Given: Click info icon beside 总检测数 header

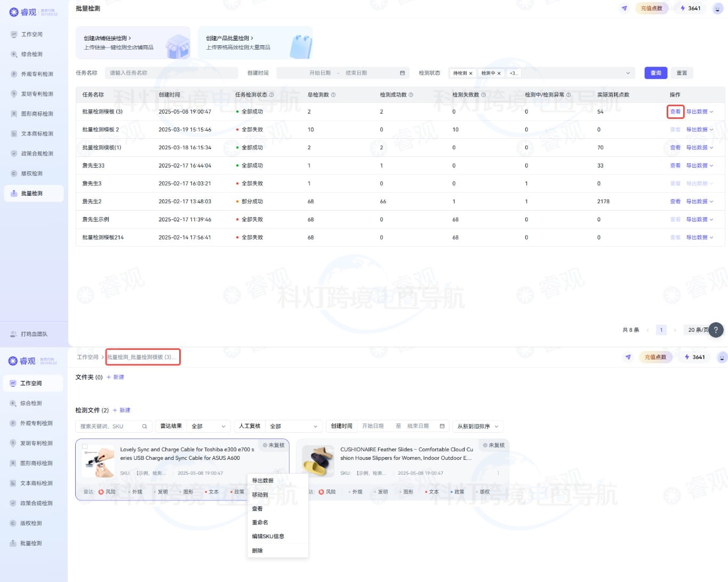Looking at the screenshot, I should [333, 95].
